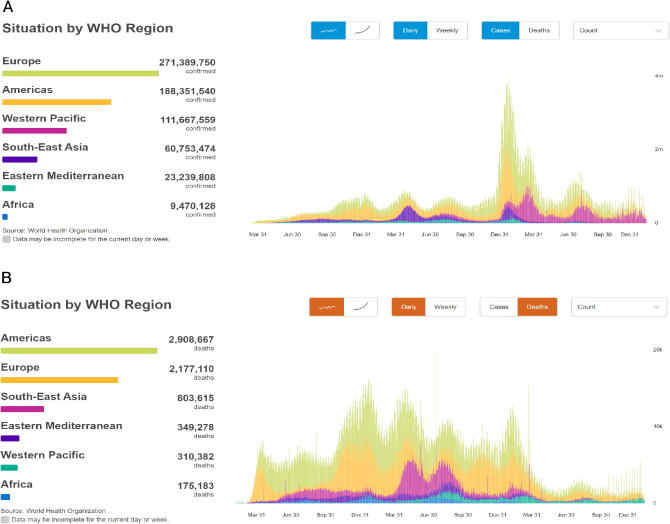Select Western Pacific label in panel A
Viewport: 670px width, 524px height.
[x=44, y=118]
